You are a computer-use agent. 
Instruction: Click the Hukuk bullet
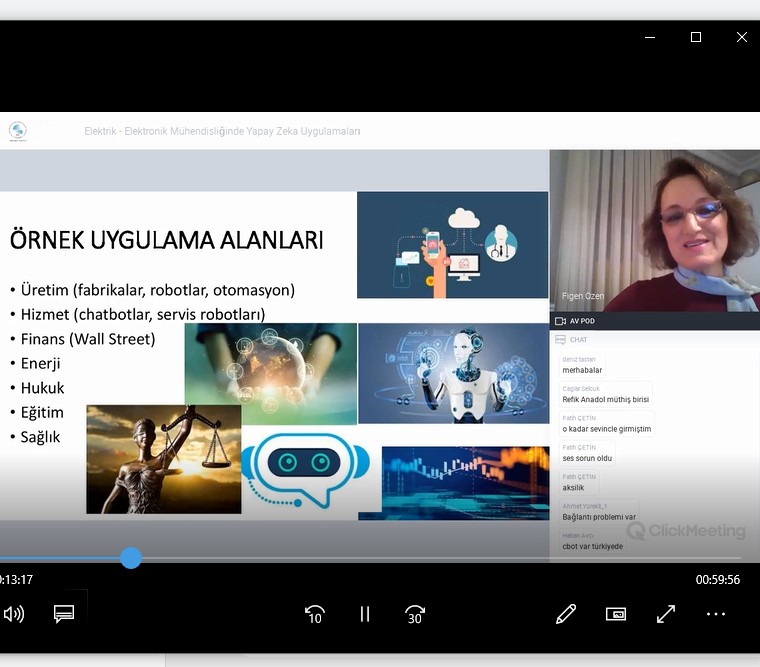tap(37, 388)
